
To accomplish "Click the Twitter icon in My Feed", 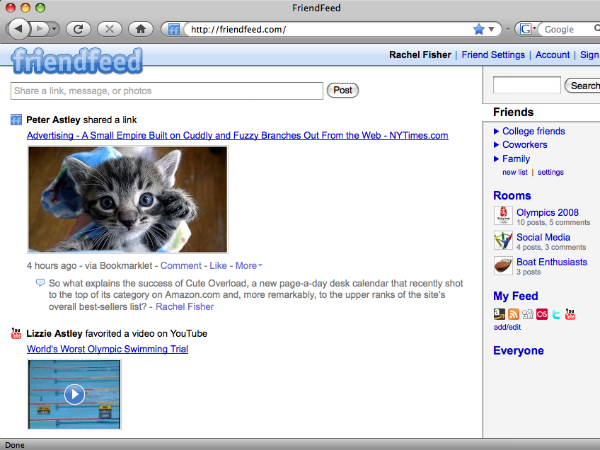I will pos(556,314).
